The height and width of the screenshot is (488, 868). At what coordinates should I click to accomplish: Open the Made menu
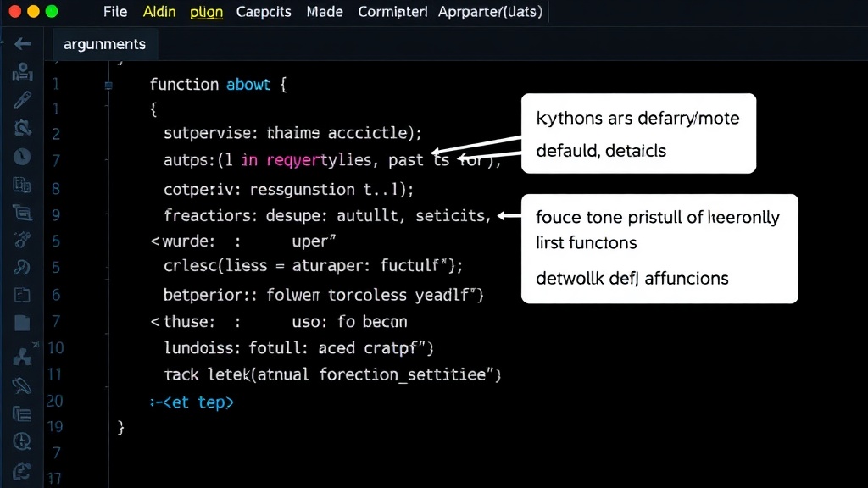pyautogui.click(x=325, y=12)
